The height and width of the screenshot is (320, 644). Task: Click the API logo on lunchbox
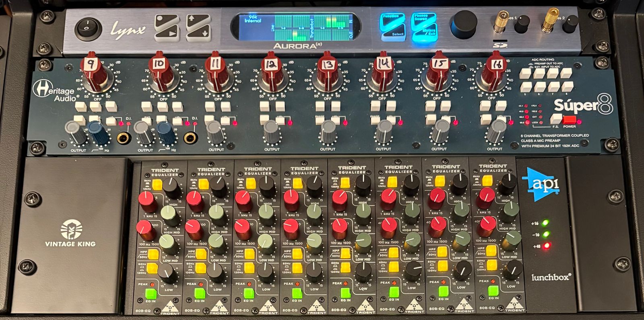click(x=540, y=185)
